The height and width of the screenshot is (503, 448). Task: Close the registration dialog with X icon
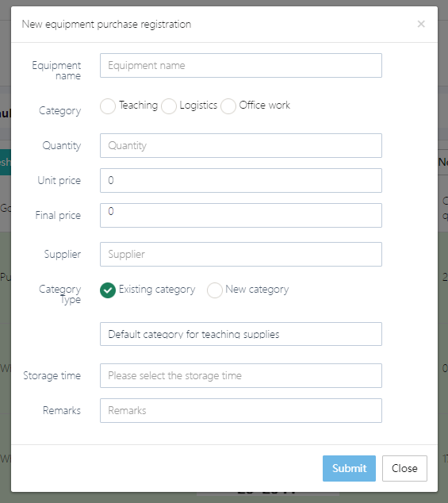[x=421, y=24]
